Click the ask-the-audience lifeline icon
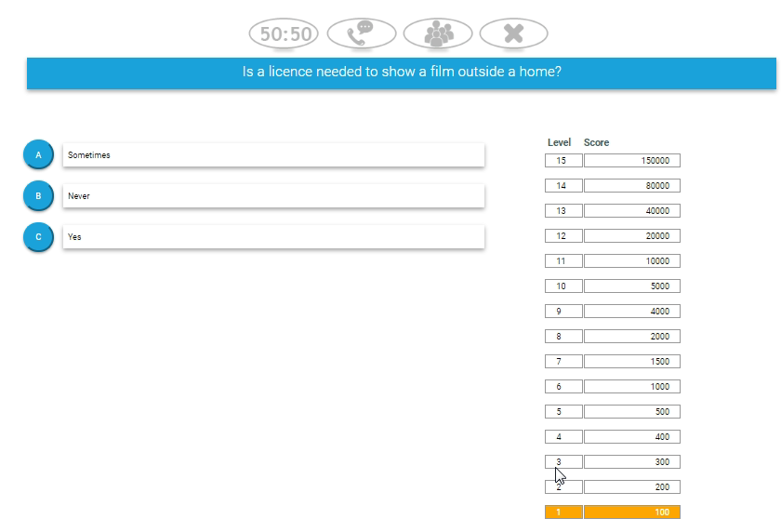This screenshot has width=781, height=532. (438, 34)
